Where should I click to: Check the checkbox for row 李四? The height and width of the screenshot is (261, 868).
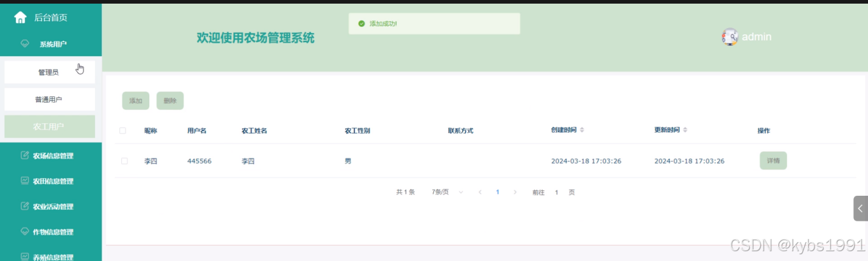tap(125, 161)
